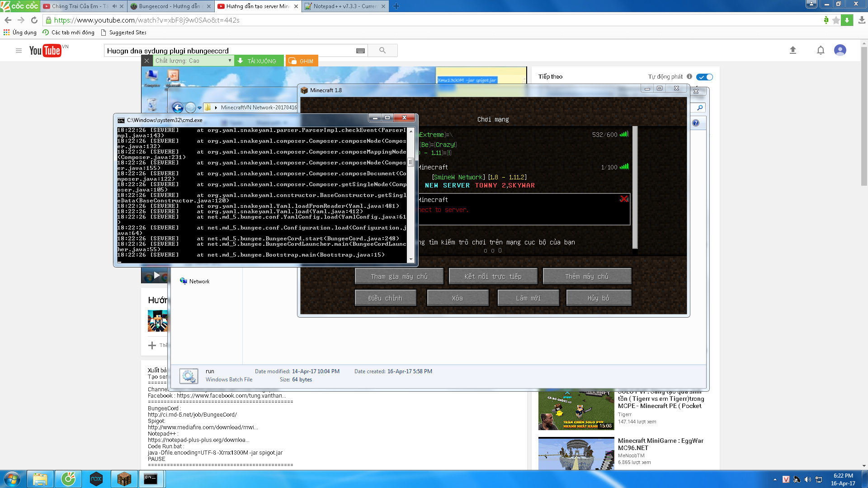Bookmark page with the star icon
The height and width of the screenshot is (488, 868).
[836, 20]
